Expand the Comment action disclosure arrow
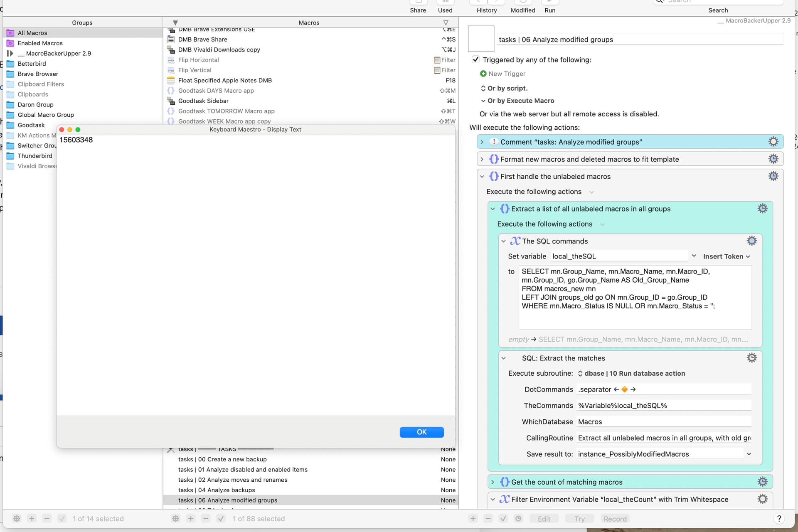Screen dimensions: 798x532 (482, 142)
